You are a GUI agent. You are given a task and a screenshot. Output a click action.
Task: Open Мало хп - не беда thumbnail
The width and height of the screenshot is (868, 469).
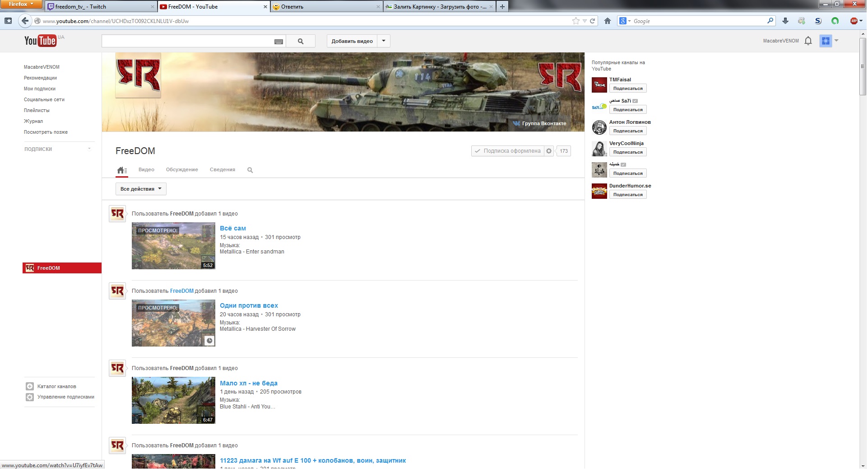point(173,400)
